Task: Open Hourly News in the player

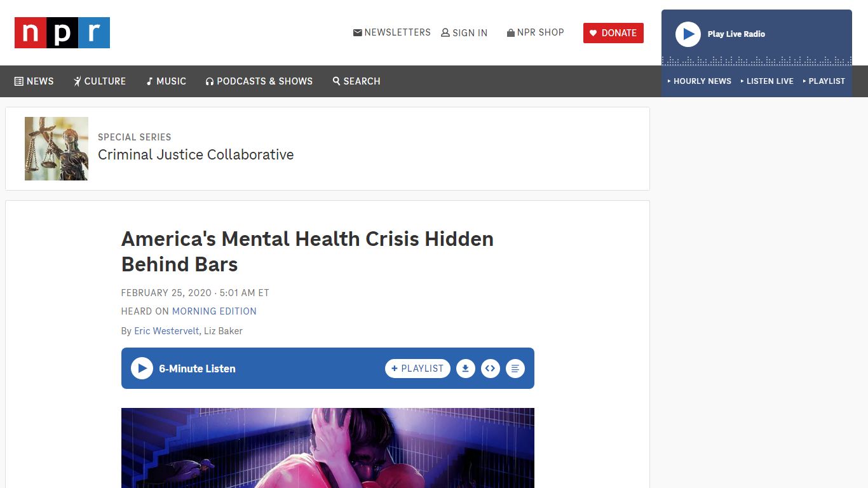Action: pos(699,81)
